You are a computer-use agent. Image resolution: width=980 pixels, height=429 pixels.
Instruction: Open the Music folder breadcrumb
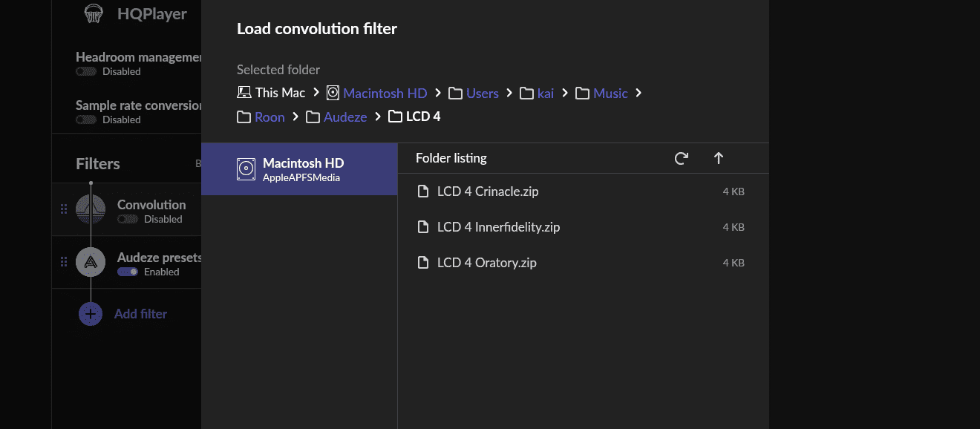click(x=610, y=93)
